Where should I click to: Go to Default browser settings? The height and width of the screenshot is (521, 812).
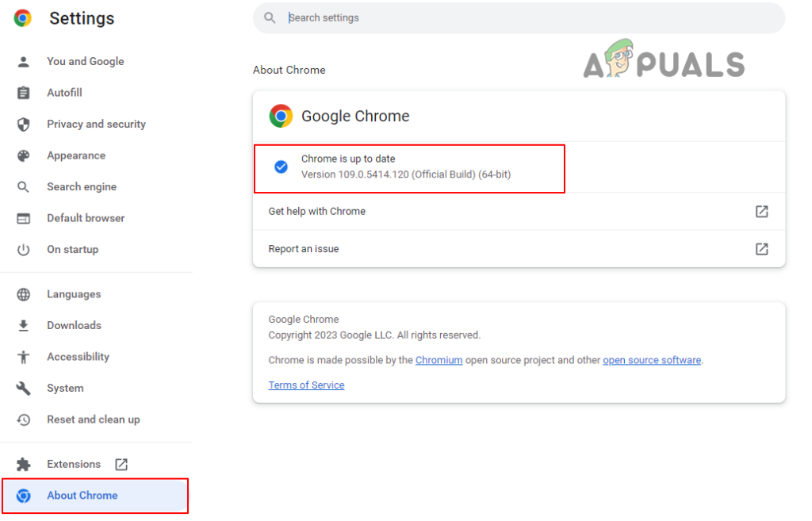(x=86, y=218)
